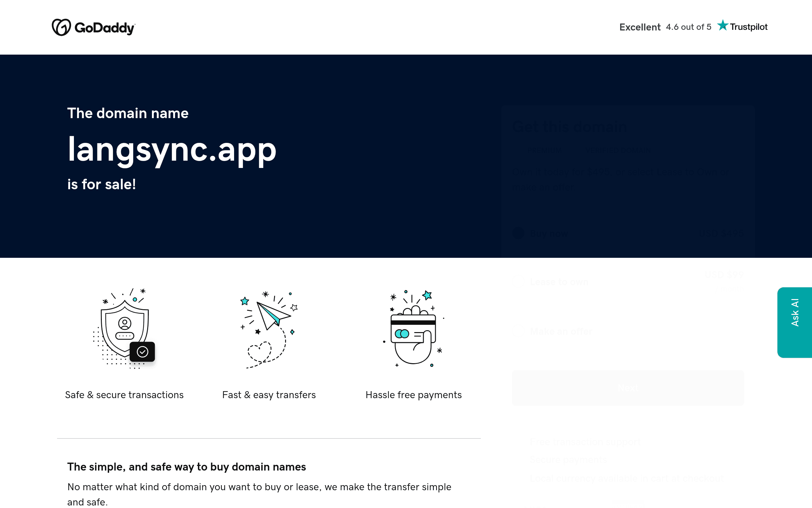812x508 pixels.
Task: Click the 'Excellent' rating word
Action: pos(640,27)
